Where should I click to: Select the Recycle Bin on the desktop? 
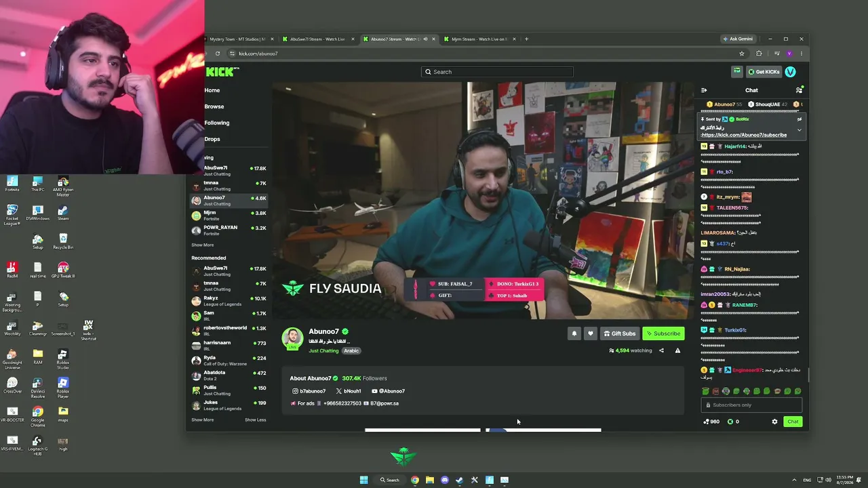tap(63, 242)
